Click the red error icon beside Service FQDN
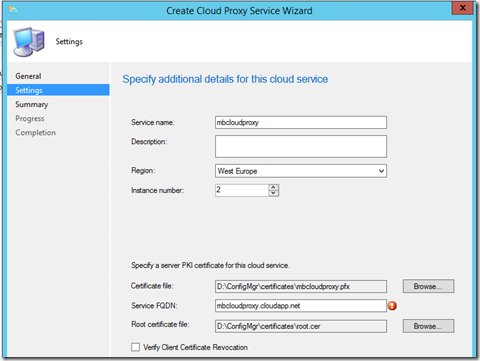 392,305
